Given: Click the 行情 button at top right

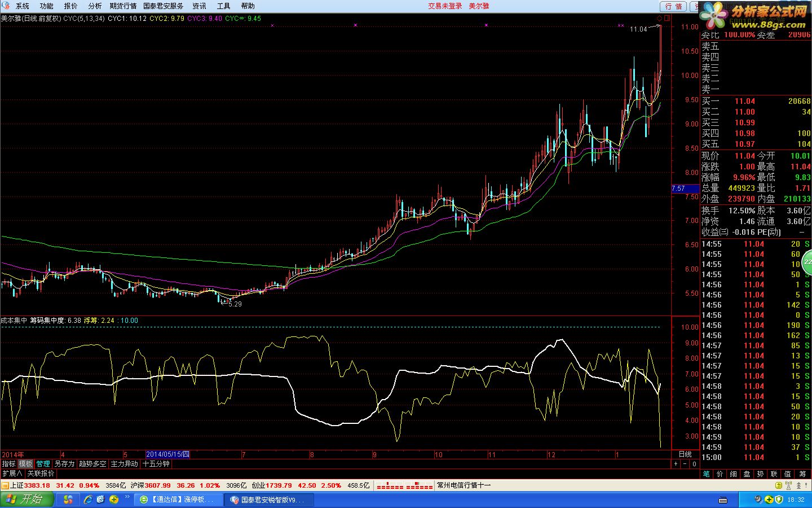Looking at the screenshot, I should [x=673, y=6].
